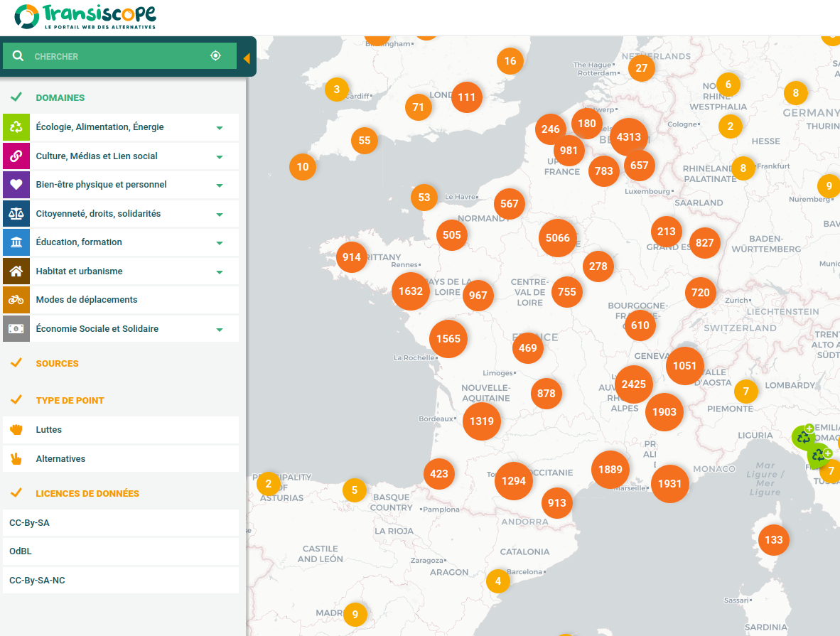The image size is (840, 636).
Task: Click the brown house Habitat icon
Action: [x=16, y=271]
